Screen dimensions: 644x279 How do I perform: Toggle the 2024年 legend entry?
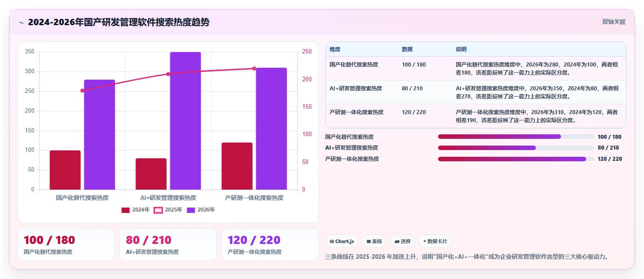[x=136, y=210]
